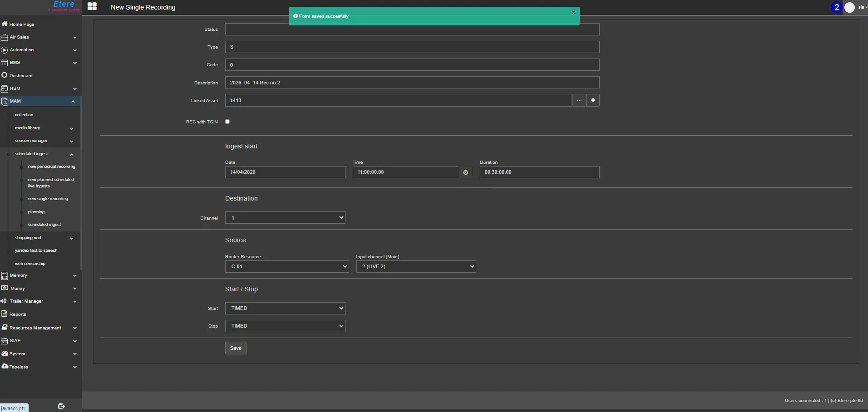The image size is (868, 412).
Task: Click into the Description text field
Action: point(412,83)
